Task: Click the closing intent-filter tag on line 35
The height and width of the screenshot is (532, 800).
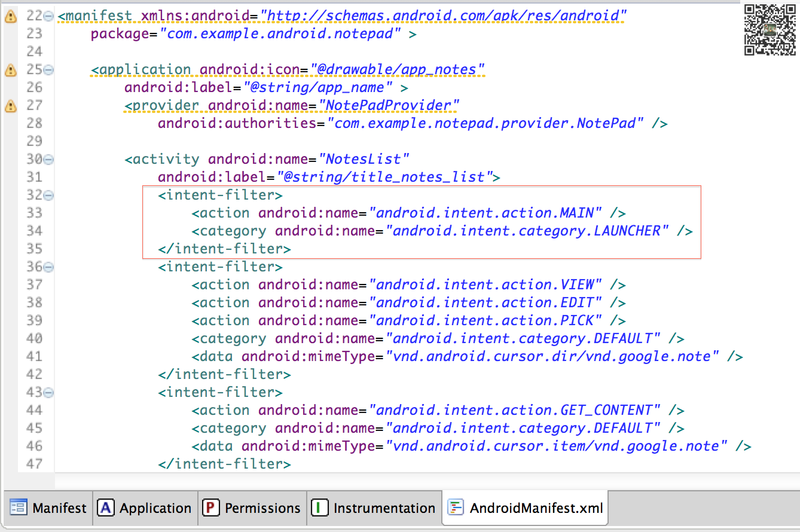Action: tap(225, 249)
